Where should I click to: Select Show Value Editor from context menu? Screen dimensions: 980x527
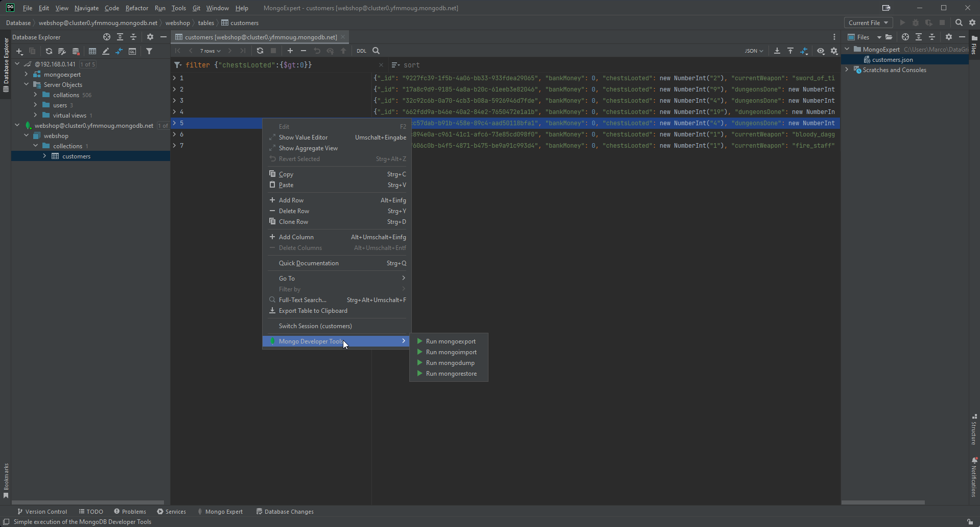337,137
